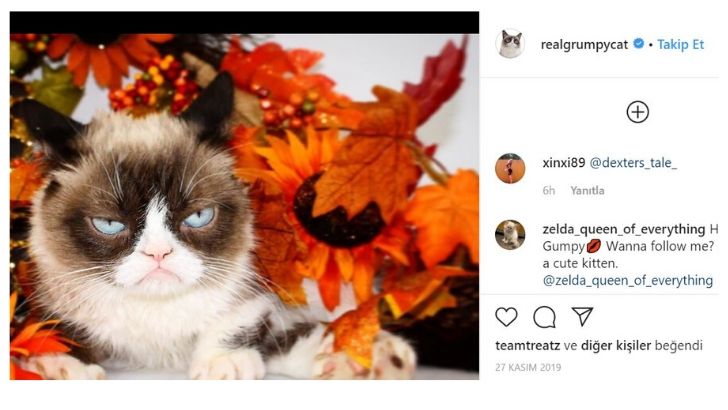
Task: Open zelda_queen_of_everything's avatar
Action: (x=510, y=234)
